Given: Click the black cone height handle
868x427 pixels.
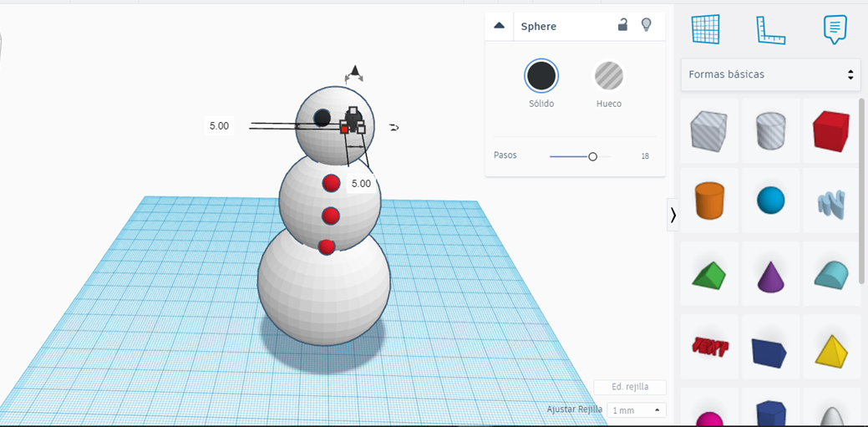Looking at the screenshot, I should [355, 71].
